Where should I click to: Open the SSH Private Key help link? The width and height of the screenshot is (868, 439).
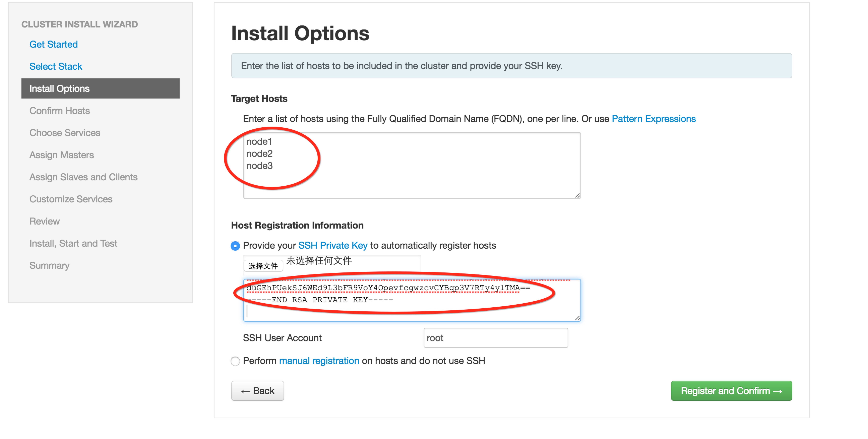333,245
